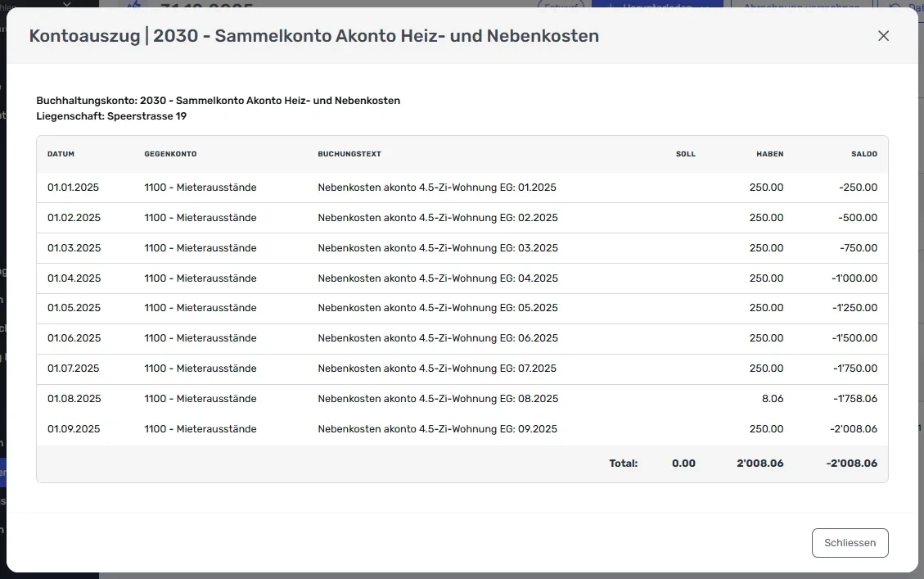Click the Total Haben amount 2'008.06
The image size is (924, 579).
[x=759, y=464]
